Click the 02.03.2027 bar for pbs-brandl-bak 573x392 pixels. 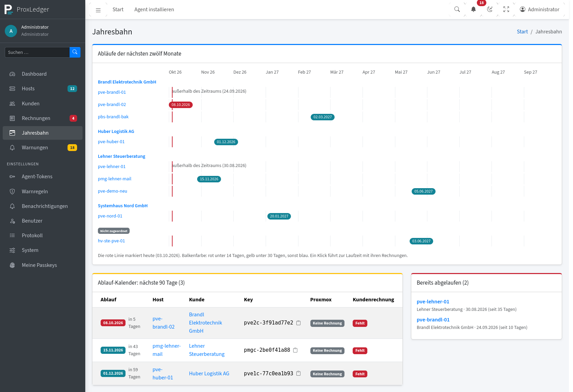click(323, 117)
